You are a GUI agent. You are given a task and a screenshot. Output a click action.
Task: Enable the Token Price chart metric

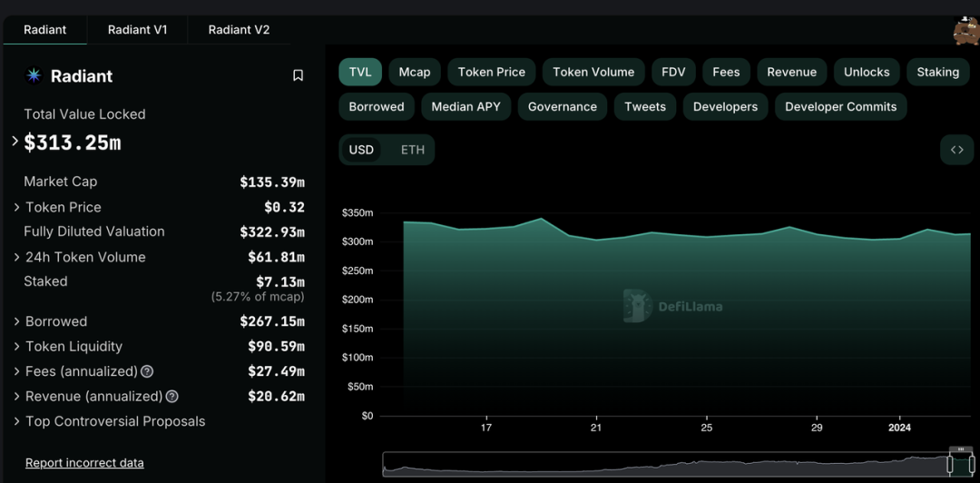coord(491,72)
